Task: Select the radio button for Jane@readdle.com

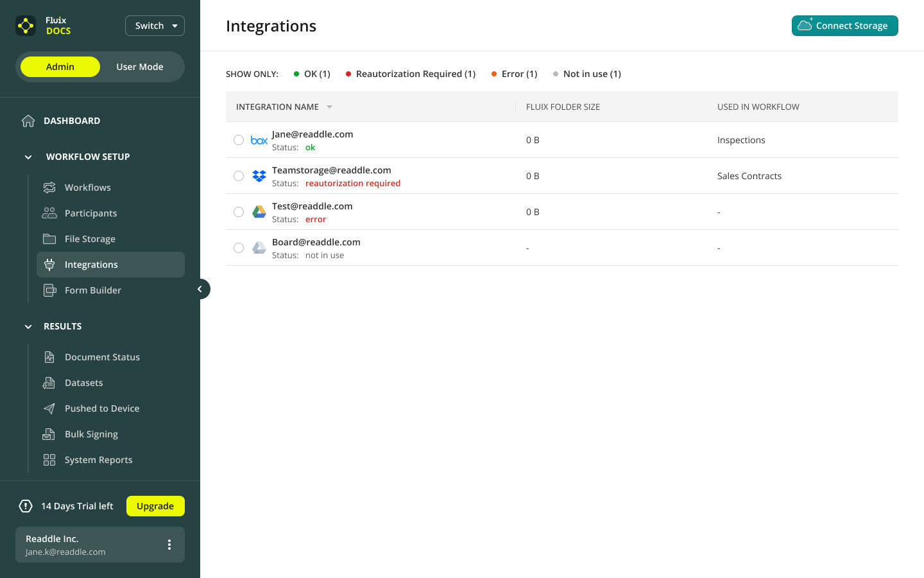Action: 239,140
